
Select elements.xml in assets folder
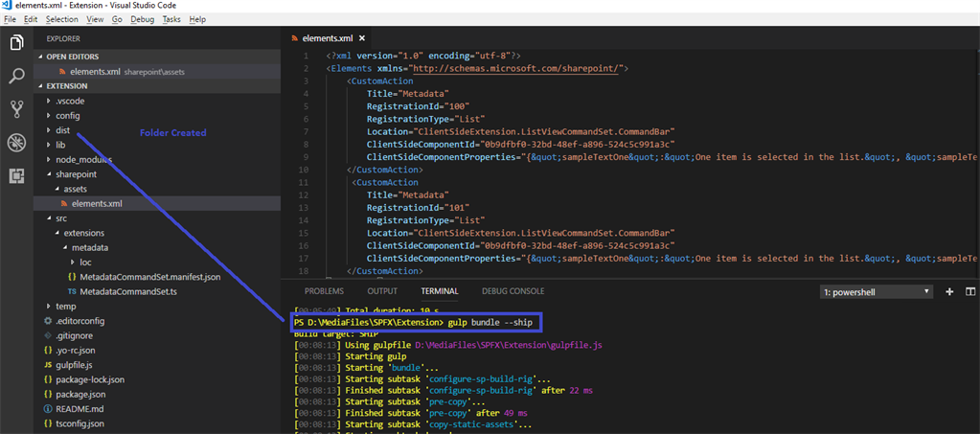tap(157, 204)
